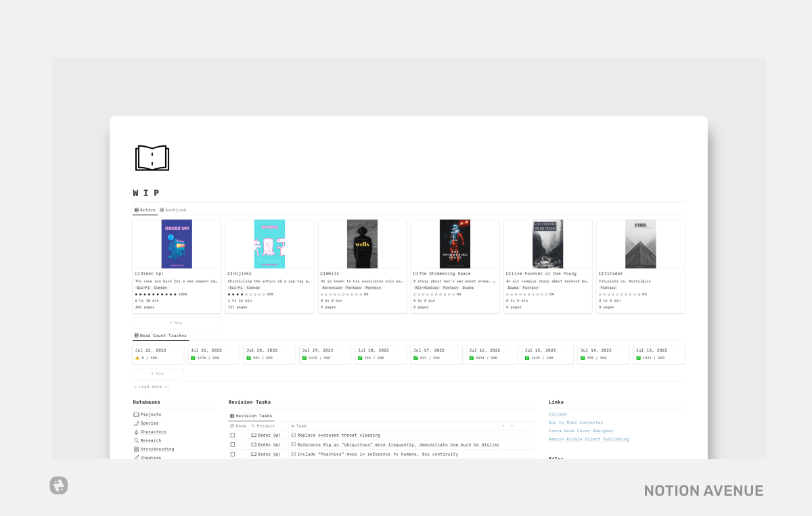Select the Chapters pencil entry

(151, 457)
